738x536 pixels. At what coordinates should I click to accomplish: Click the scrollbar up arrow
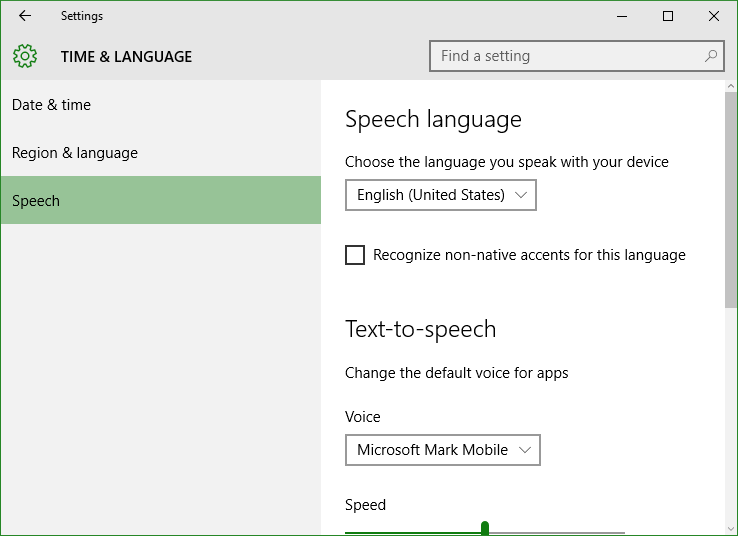[731, 86]
